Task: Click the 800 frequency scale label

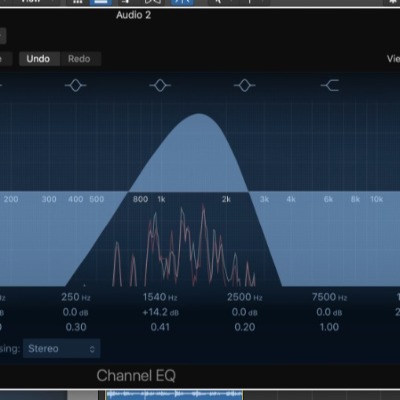Action: (140, 199)
